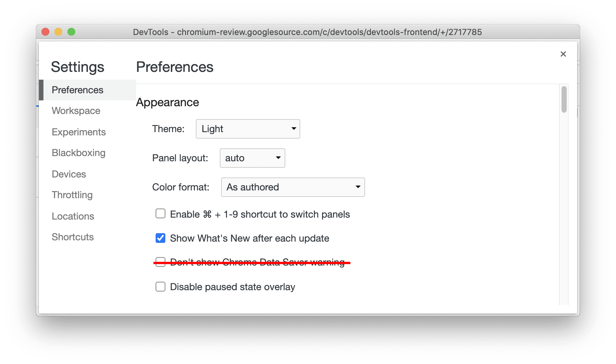Click the yellow minimize button

(x=58, y=32)
